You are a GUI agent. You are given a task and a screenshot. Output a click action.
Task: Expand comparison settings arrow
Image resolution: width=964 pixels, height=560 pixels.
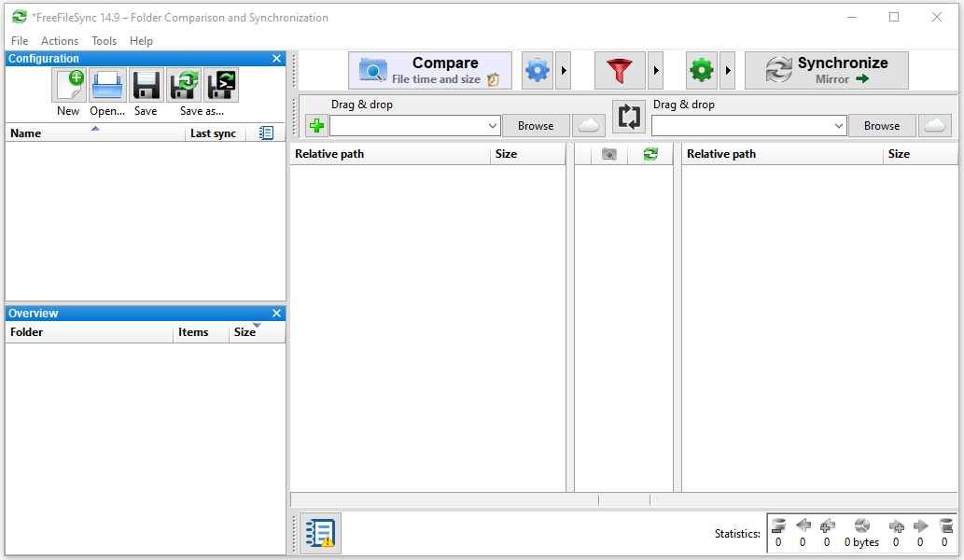pos(564,70)
